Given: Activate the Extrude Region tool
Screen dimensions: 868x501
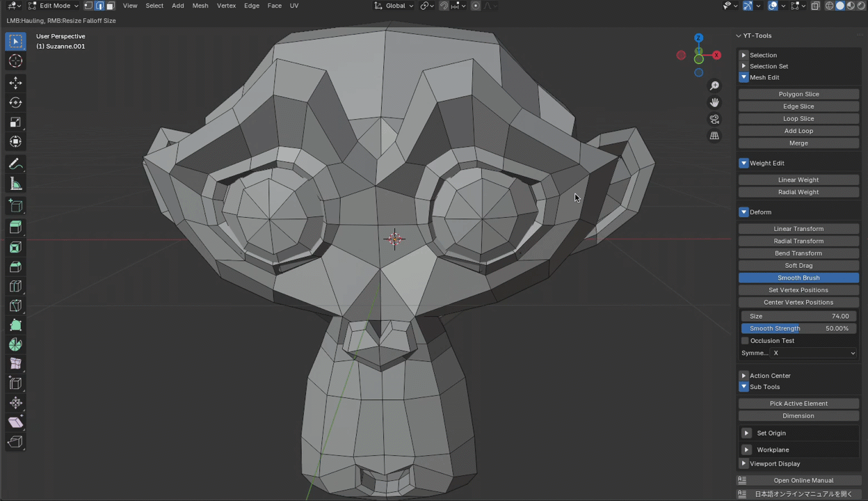Looking at the screenshot, I should 15,228.
